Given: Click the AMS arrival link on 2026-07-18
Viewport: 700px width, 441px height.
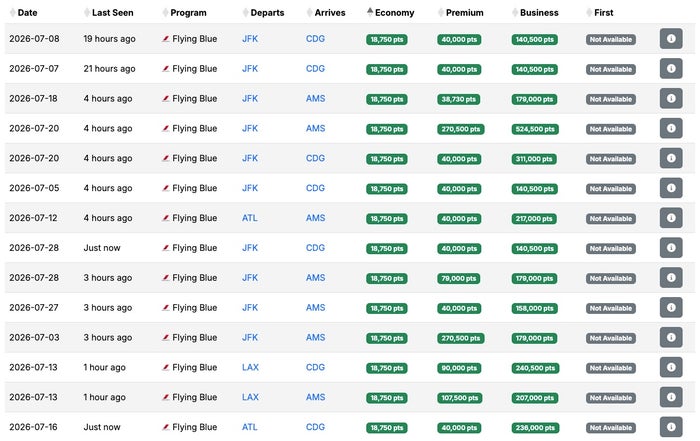Looking at the screenshot, I should [x=315, y=99].
